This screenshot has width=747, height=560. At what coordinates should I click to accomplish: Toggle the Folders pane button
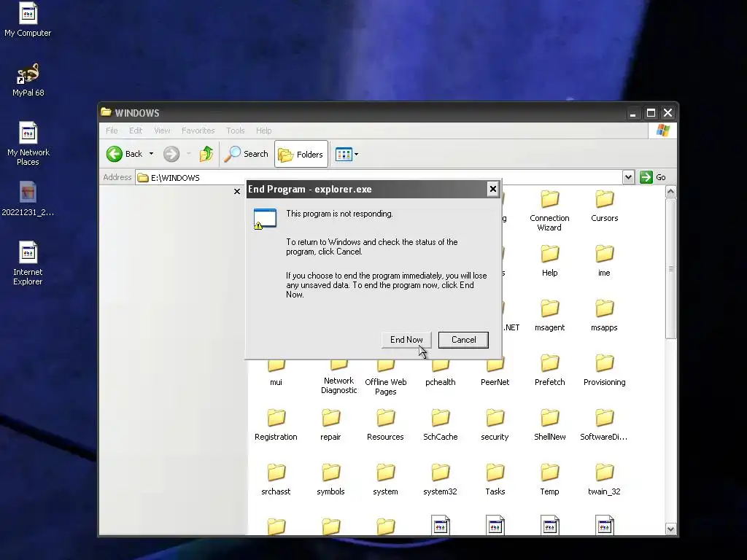click(x=301, y=155)
